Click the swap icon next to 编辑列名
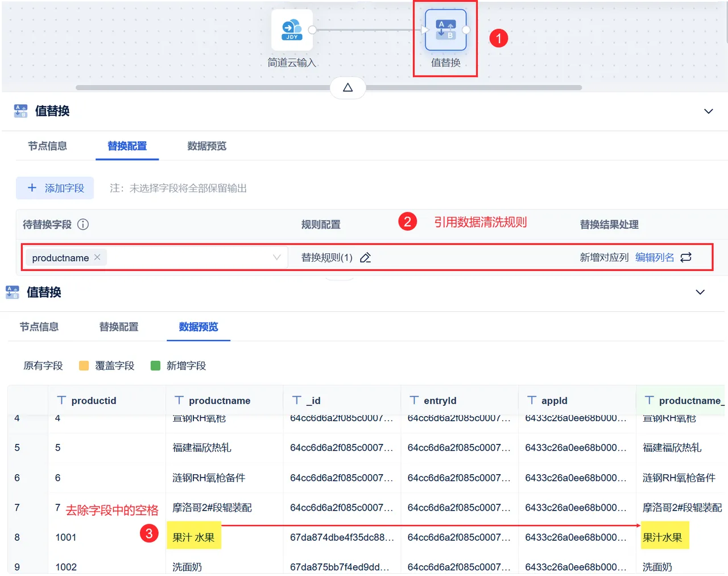The width and height of the screenshot is (728, 576). coord(686,257)
